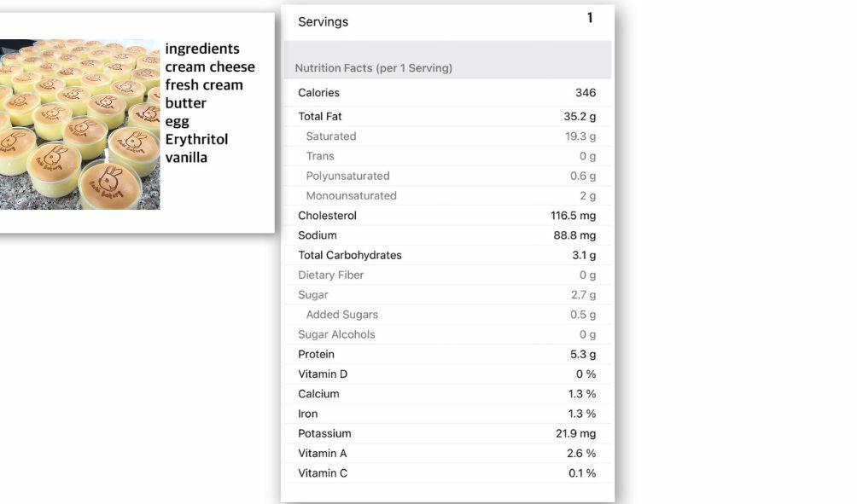
Task: Click the Monounsaturated label
Action: tap(351, 195)
